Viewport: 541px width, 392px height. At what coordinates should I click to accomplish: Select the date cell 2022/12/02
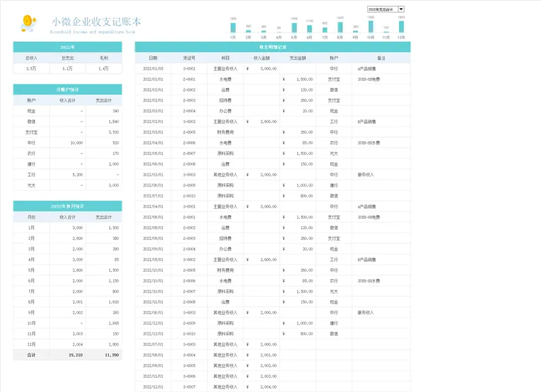[x=154, y=334]
